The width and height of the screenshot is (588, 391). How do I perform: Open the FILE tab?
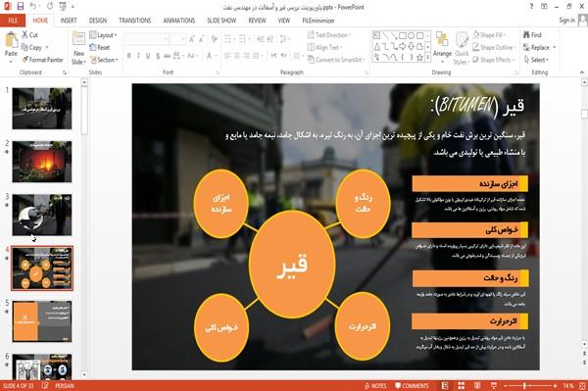tap(13, 21)
